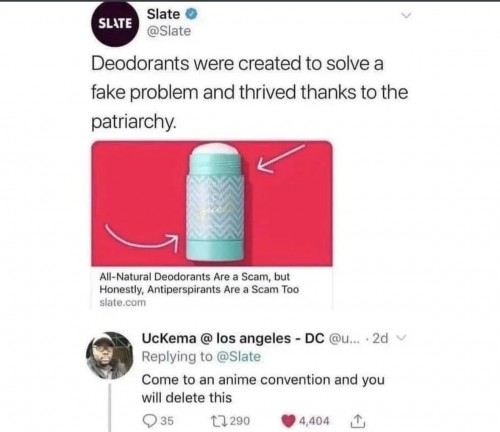The height and width of the screenshot is (432, 500).
Task: Open UcKema @ los angeles - DC profile name
Action: coord(233,338)
